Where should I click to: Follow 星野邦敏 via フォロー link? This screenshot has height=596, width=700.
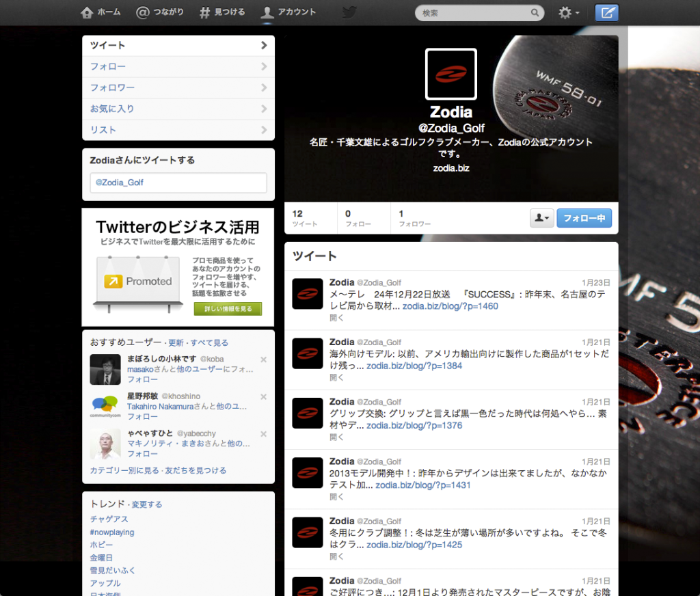(142, 416)
